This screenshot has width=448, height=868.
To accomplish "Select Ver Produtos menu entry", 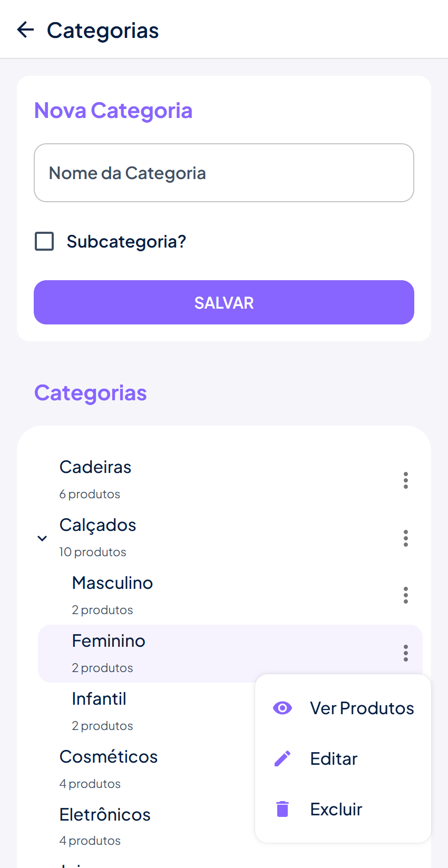I will [x=362, y=708].
